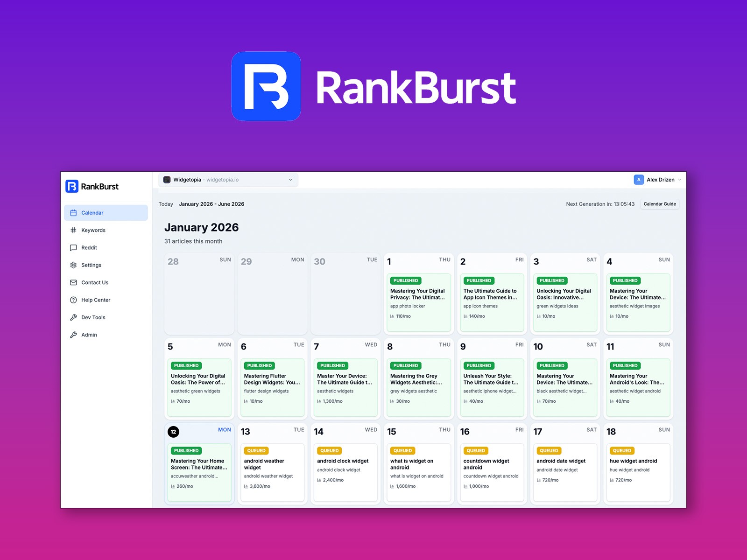Click the Admin tools icon
The height and width of the screenshot is (560, 747).
73,335
